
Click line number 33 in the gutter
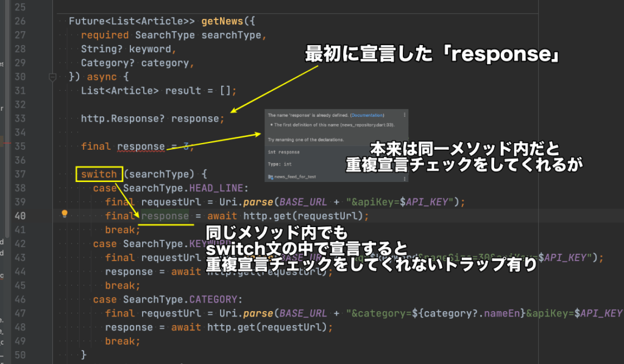point(20,119)
